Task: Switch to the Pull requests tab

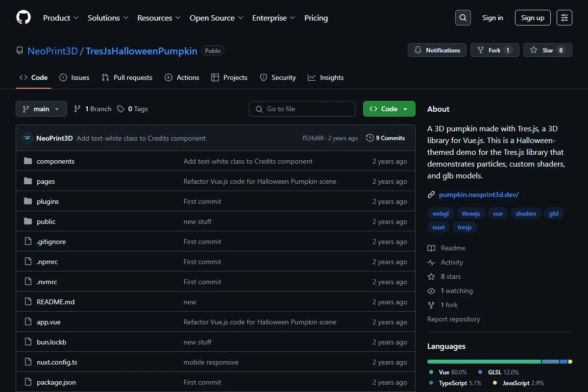Action: click(x=127, y=77)
